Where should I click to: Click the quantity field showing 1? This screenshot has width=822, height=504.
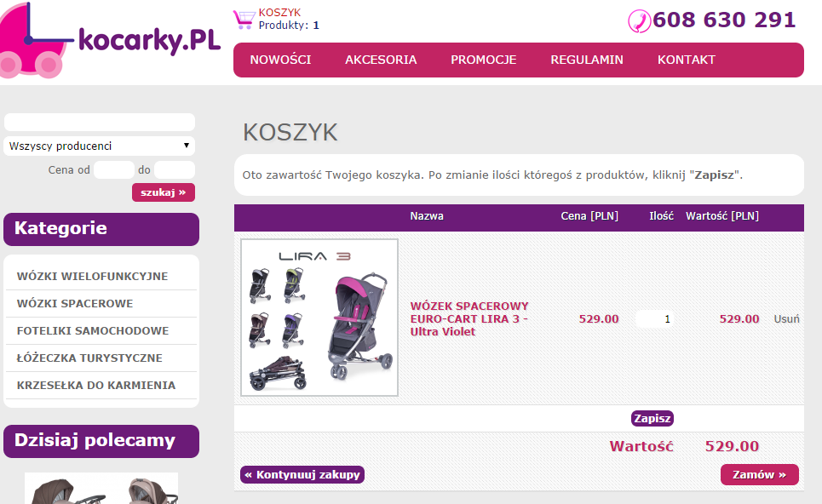[654, 318]
